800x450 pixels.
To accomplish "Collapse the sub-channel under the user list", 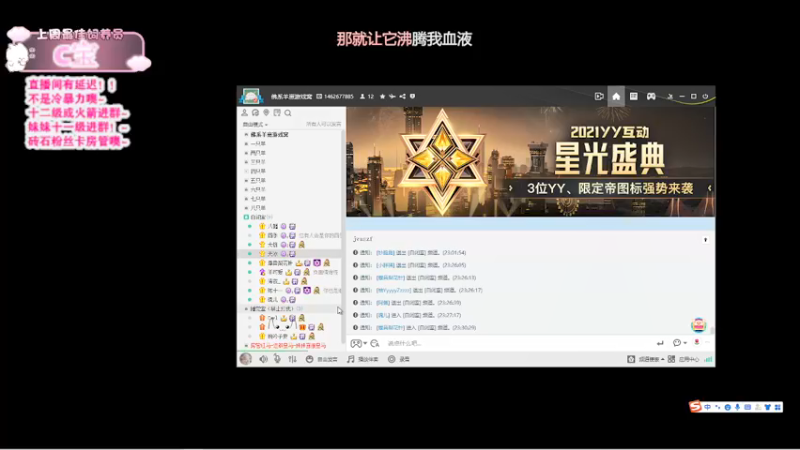I will pos(246,309).
